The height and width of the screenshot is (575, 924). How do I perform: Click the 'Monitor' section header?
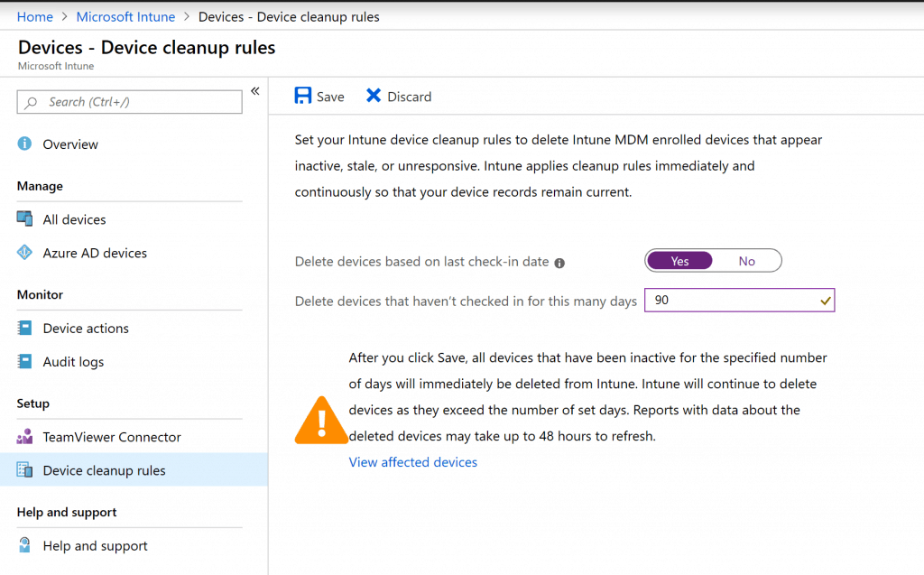point(40,294)
